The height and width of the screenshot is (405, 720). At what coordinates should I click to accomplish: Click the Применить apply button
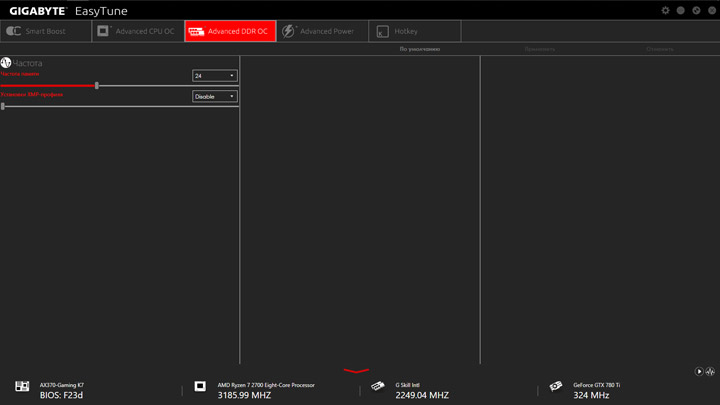pos(540,49)
